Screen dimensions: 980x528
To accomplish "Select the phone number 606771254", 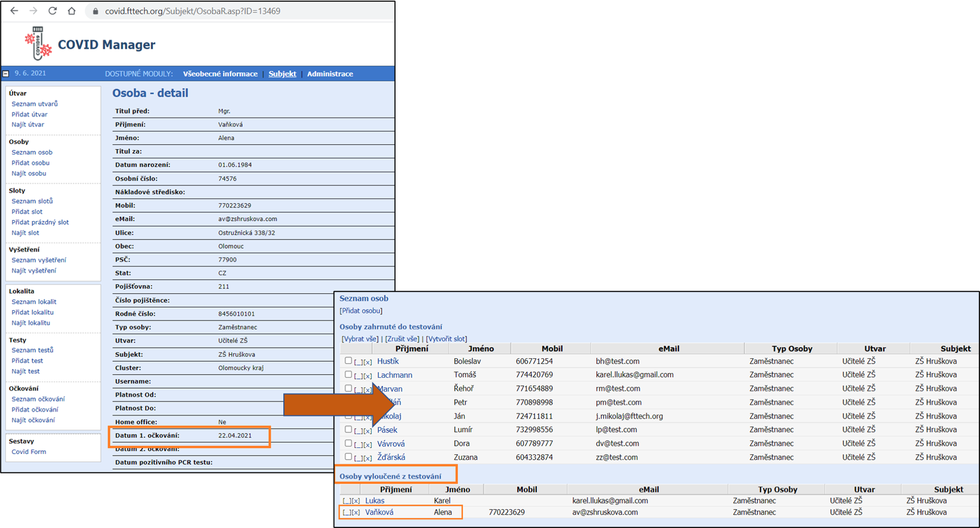I will 534,361.
